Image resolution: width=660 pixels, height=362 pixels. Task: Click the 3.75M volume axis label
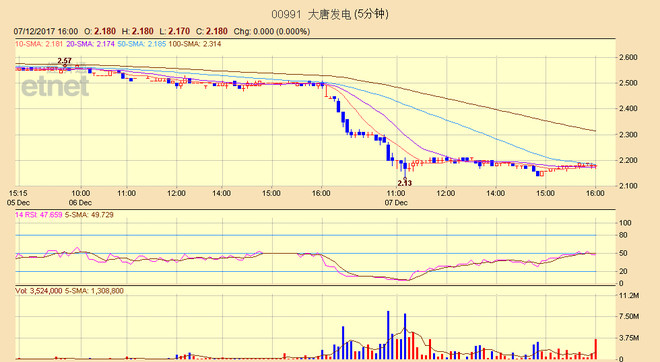pyautogui.click(x=629, y=338)
